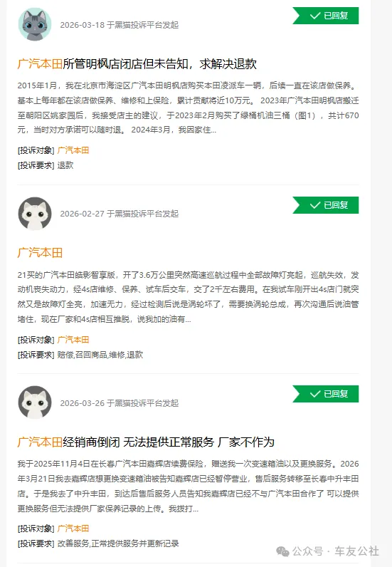Click the 2026-03-18 黑猫投诉平台 timestamp
This screenshot has width=392, height=567.
[120, 25]
